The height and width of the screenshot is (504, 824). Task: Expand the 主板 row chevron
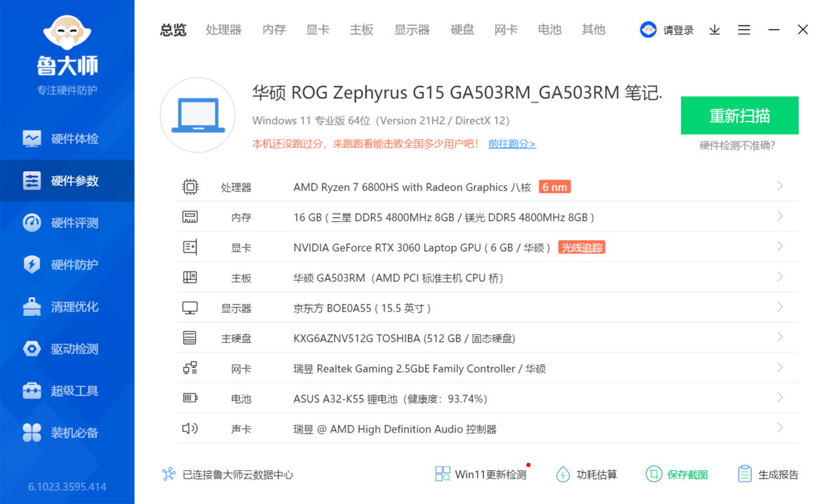[780, 277]
